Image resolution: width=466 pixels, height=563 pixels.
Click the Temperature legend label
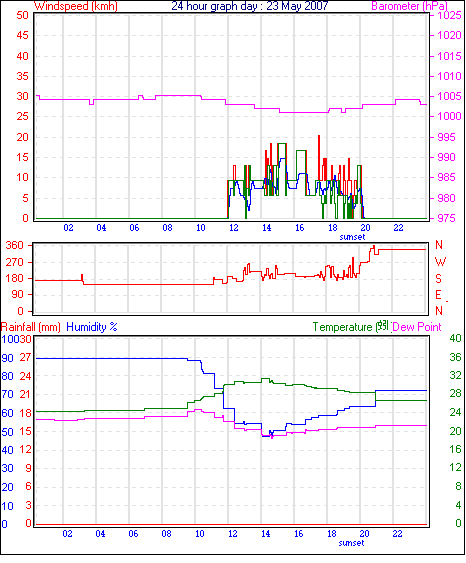point(342,327)
